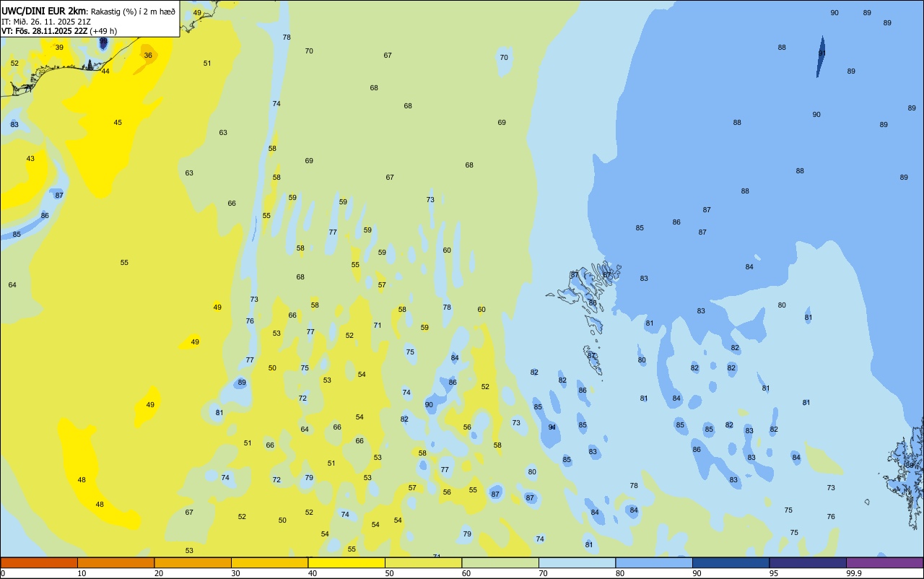The image size is (924, 579).
Task: Click the Rakastig (%) í 2 m hæð label
Action: click(133, 12)
